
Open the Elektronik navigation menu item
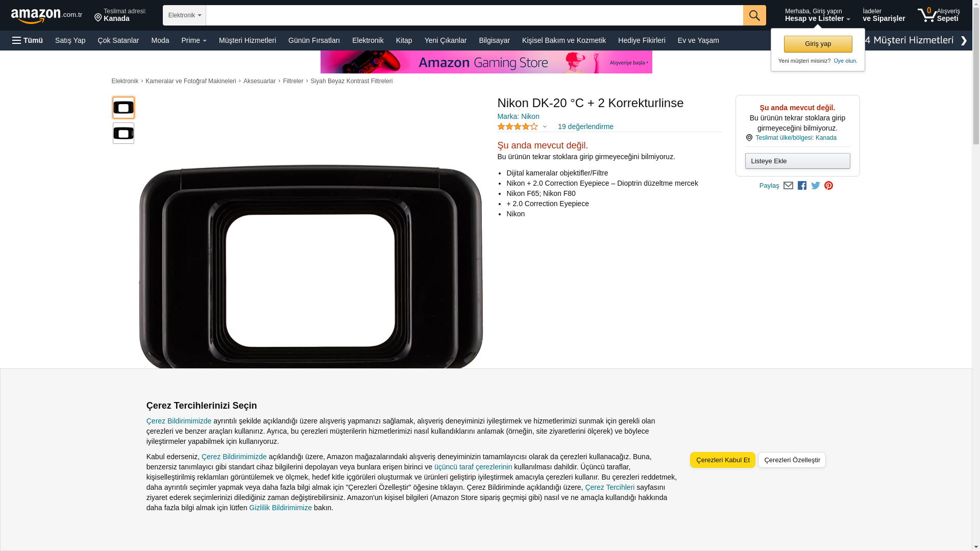[367, 40]
